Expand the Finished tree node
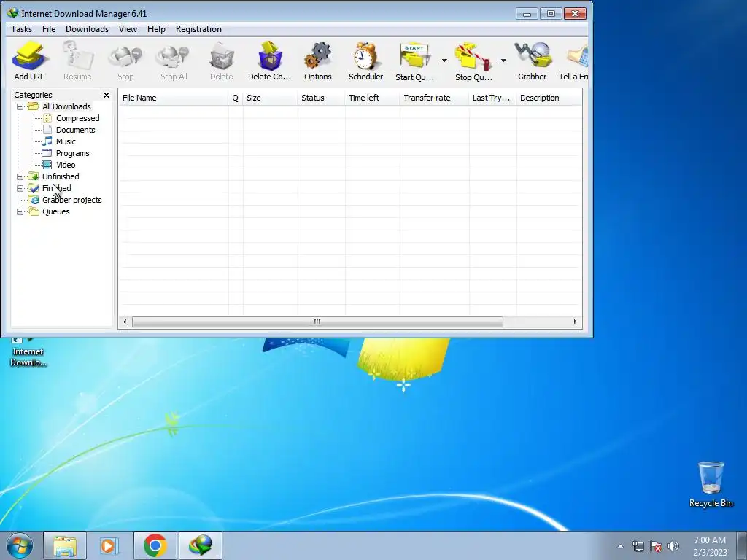The height and width of the screenshot is (560, 747). 20,189
